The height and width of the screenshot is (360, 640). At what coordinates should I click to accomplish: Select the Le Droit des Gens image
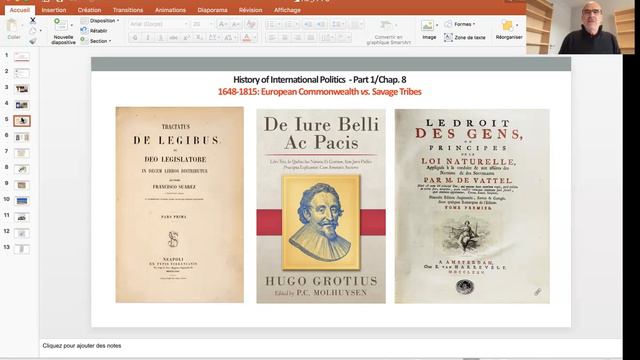coord(472,206)
